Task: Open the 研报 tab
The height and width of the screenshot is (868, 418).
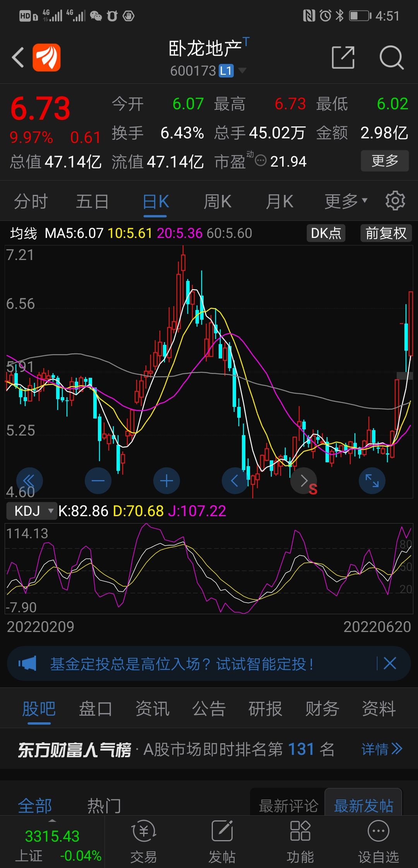Action: (265, 709)
